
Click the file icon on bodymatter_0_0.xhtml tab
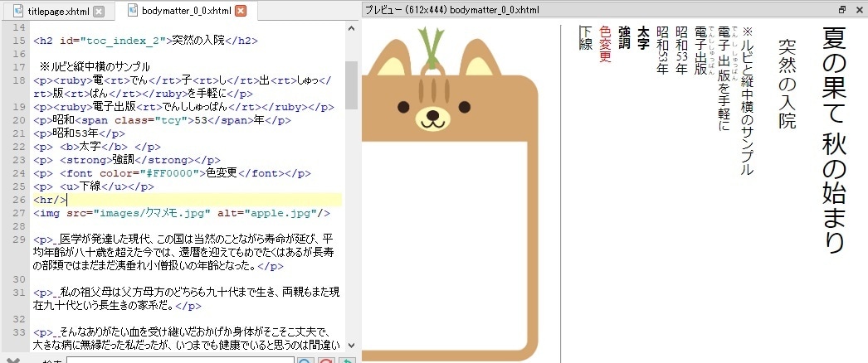(132, 11)
